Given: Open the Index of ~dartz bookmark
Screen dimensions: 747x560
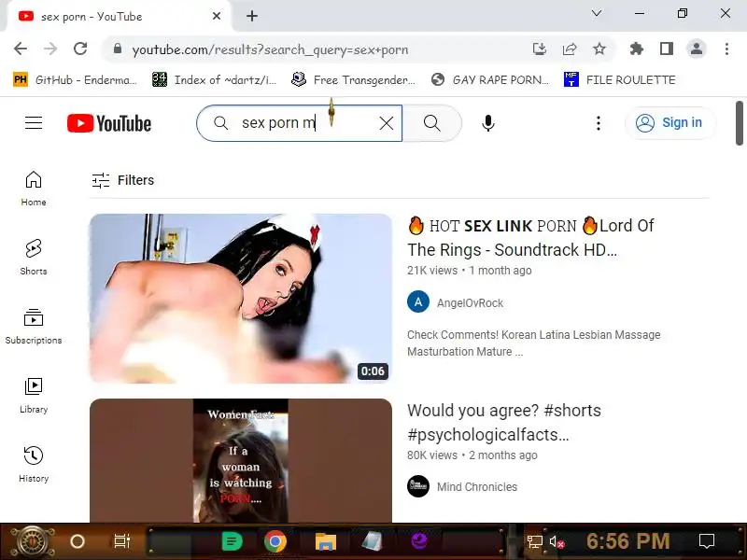Looking at the screenshot, I should click(x=214, y=79).
